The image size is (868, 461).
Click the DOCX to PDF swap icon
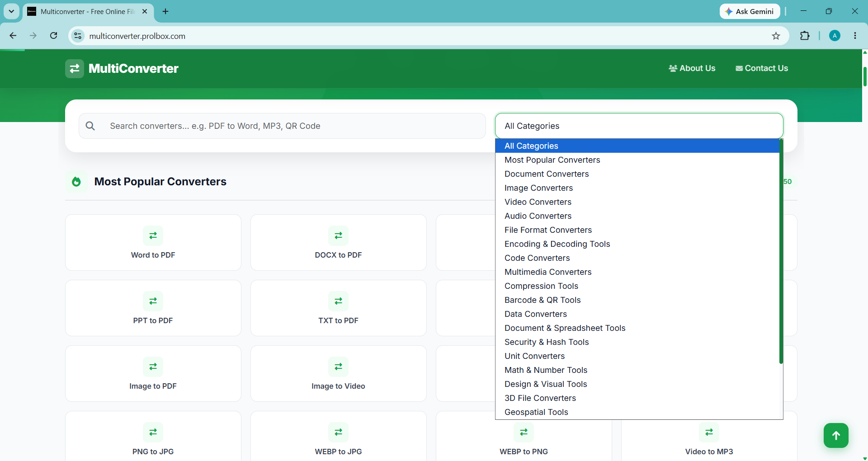click(x=339, y=235)
